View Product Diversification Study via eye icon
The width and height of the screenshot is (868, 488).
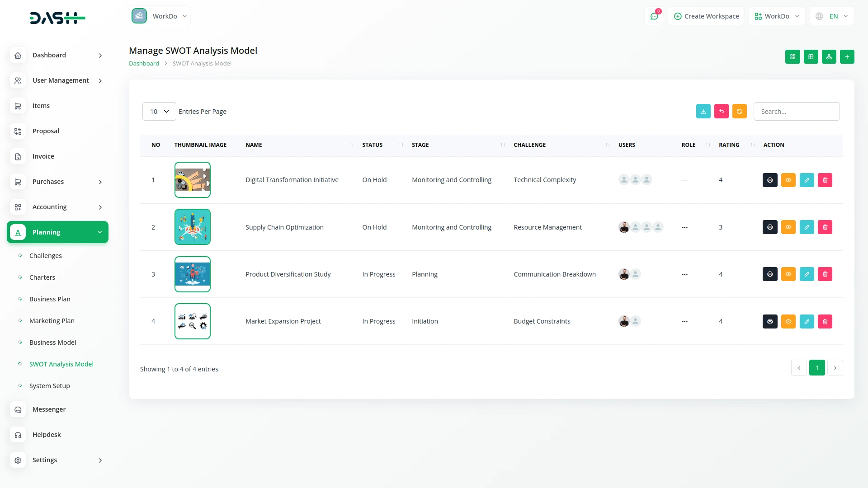(x=788, y=274)
